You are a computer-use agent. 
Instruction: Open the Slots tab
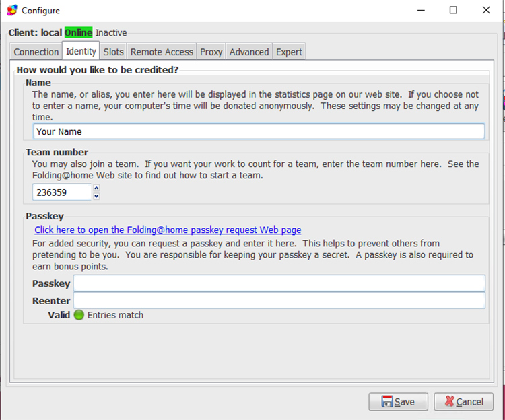[113, 52]
